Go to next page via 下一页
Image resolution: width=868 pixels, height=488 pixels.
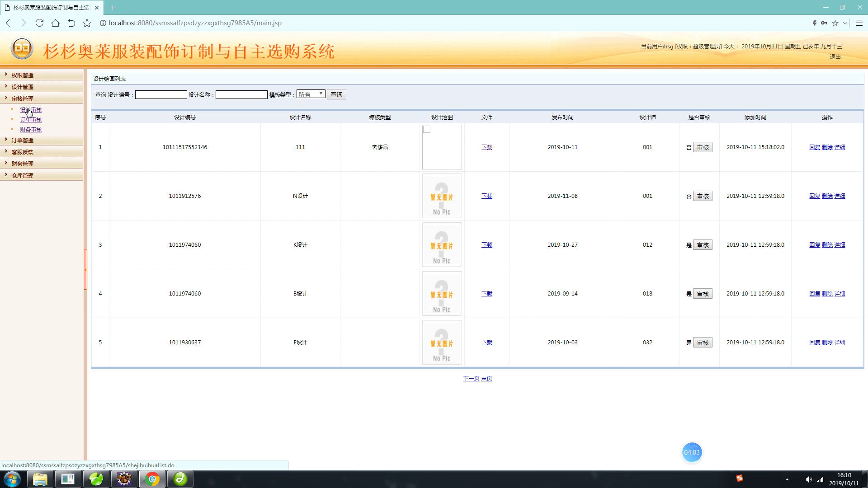point(471,379)
